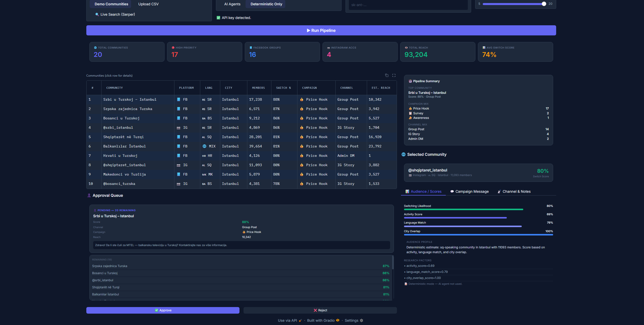Open Built with Gradio link
644x325 pixels.
point(323,320)
